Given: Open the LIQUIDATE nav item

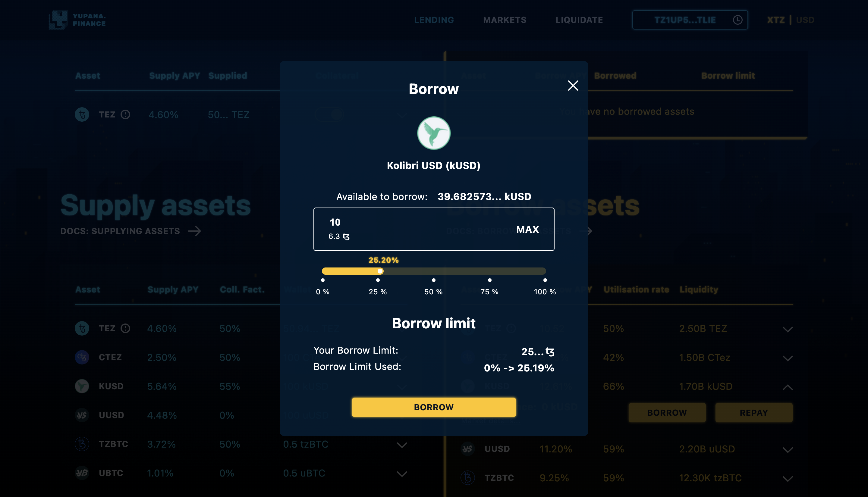Looking at the screenshot, I should click(579, 20).
